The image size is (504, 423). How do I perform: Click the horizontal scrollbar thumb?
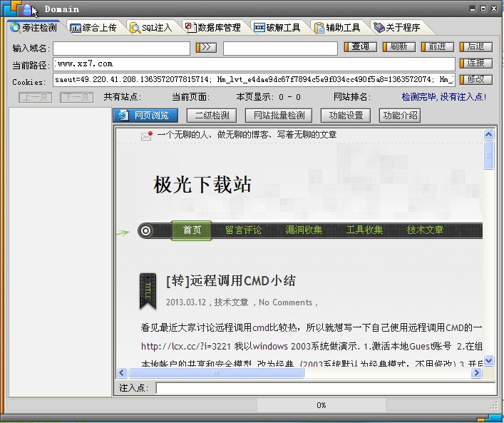click(216, 373)
